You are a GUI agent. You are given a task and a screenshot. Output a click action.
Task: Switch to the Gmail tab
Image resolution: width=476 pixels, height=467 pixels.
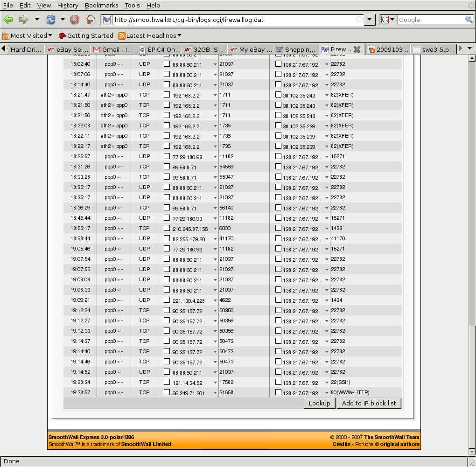pyautogui.click(x=113, y=49)
